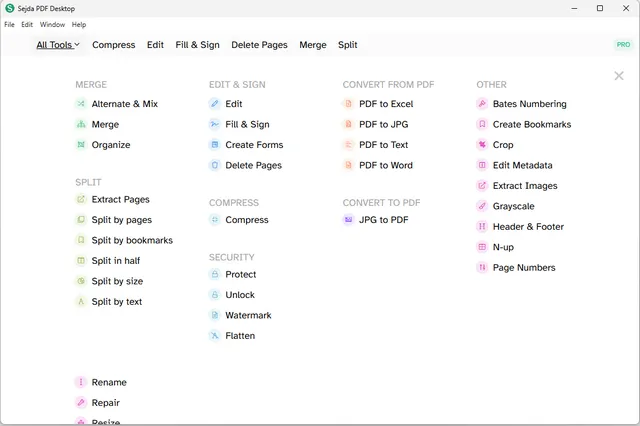
Task: Open the Help menu
Action: click(79, 24)
